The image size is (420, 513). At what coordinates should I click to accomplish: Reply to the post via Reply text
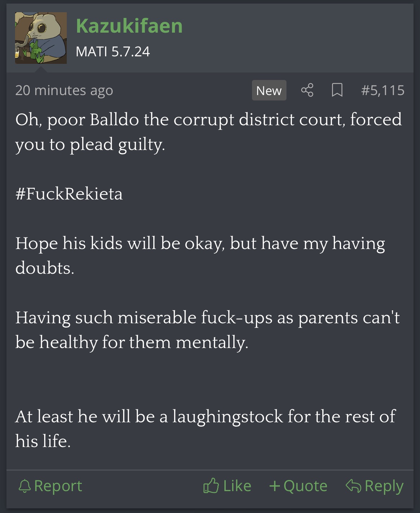384,486
